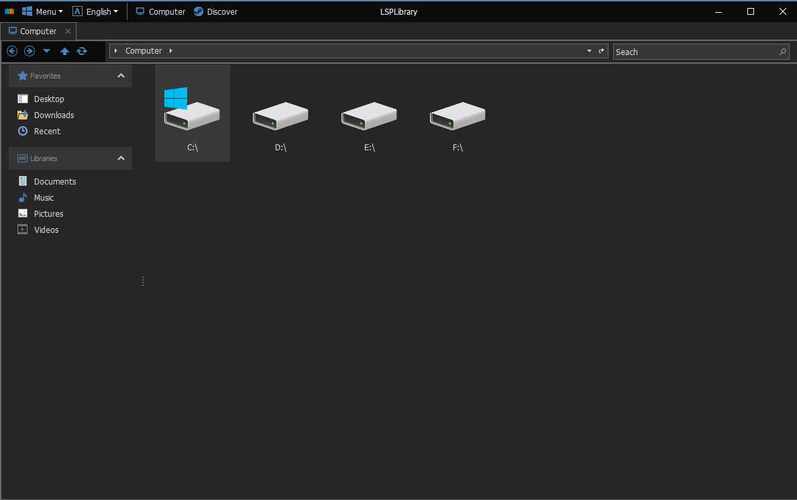Select the D:\ drive icon

281,124
